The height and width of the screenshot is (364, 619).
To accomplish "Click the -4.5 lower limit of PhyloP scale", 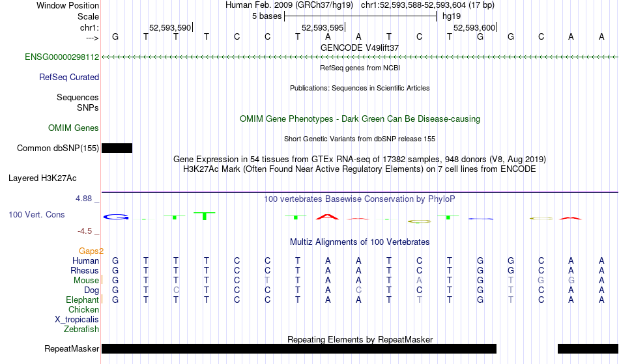I will [x=85, y=231].
